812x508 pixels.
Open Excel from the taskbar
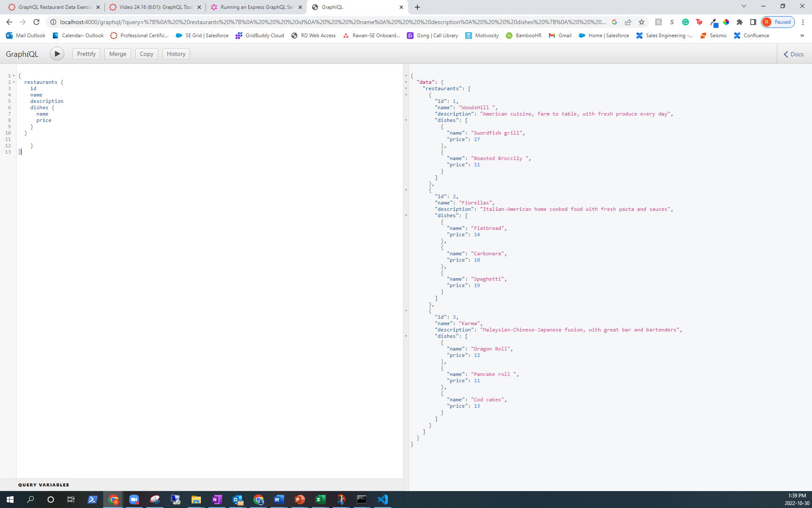coord(320,500)
